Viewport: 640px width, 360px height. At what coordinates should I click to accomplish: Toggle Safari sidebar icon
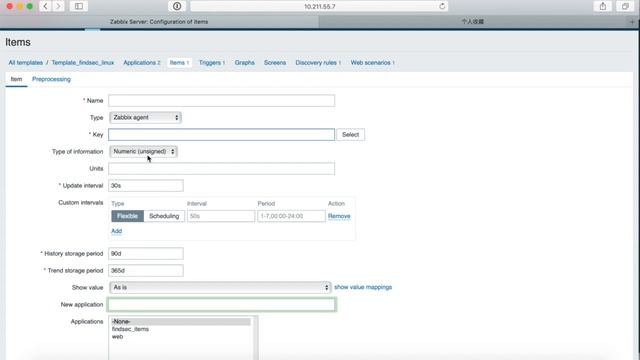[x=79, y=6]
